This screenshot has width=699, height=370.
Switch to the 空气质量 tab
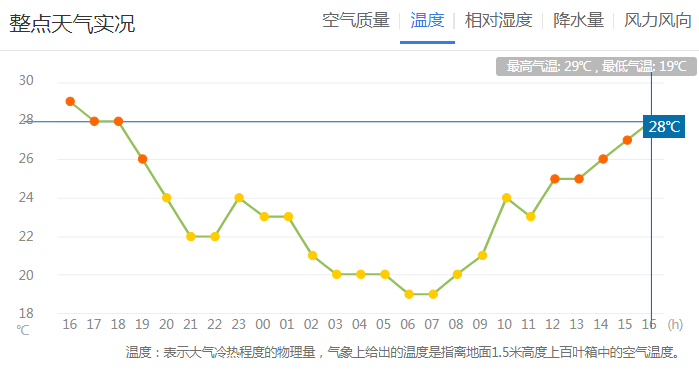356,21
